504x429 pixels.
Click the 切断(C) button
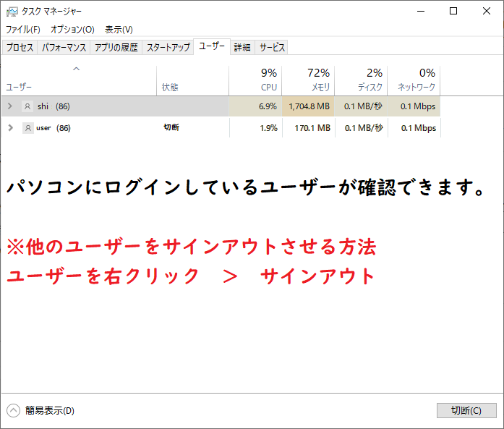(466, 411)
